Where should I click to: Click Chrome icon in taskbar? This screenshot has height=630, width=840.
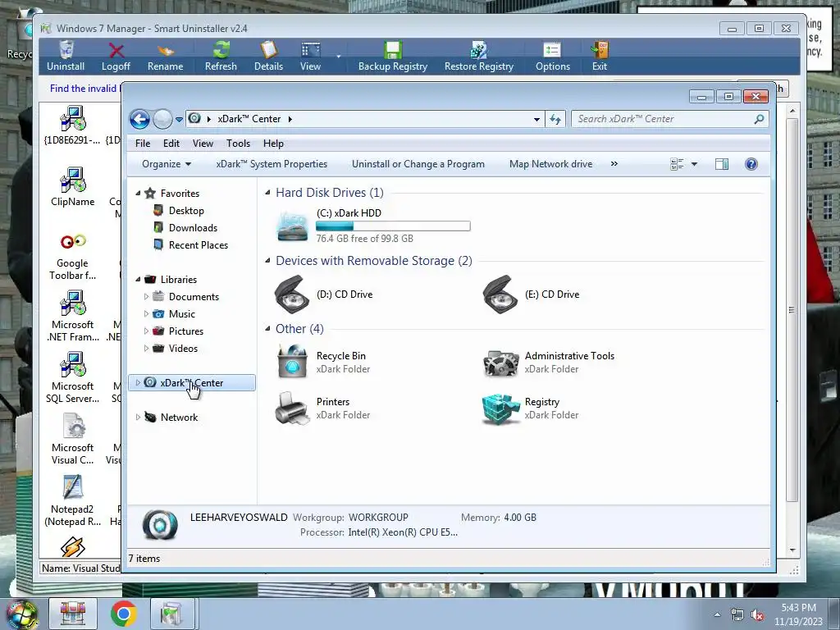coord(124,614)
